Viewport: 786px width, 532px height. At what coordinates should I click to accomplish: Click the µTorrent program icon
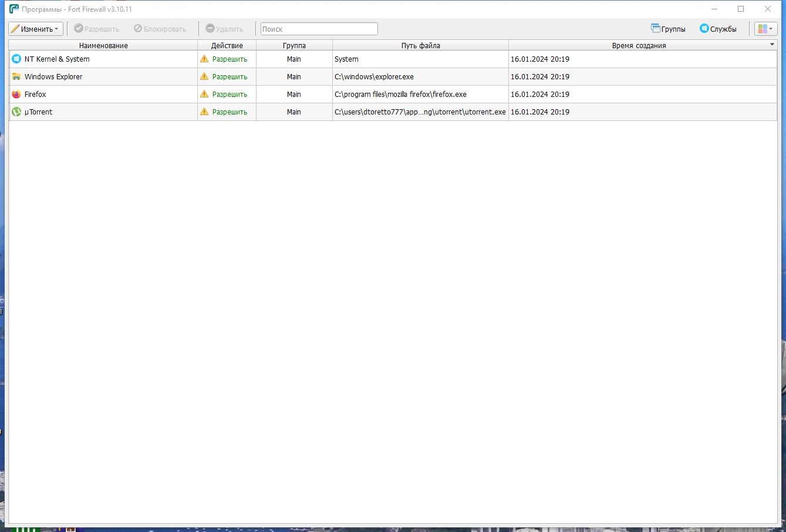click(x=16, y=112)
